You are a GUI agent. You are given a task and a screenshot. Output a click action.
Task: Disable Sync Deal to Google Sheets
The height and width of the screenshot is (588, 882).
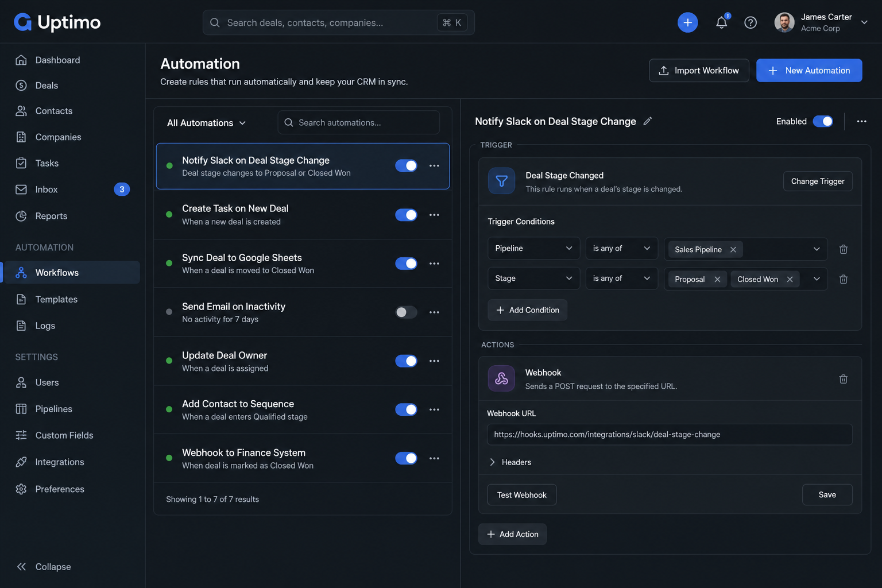(406, 264)
